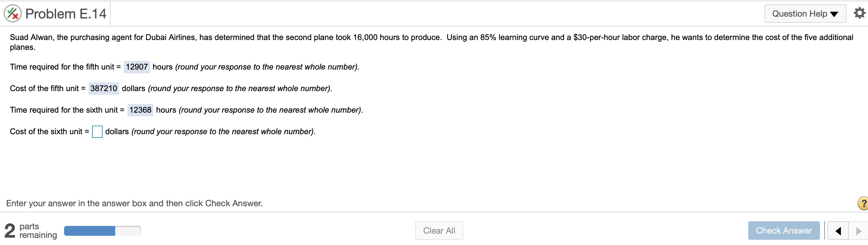Image resolution: width=868 pixels, height=245 pixels.
Task: Go to the next question arrow
Action: pos(858,231)
